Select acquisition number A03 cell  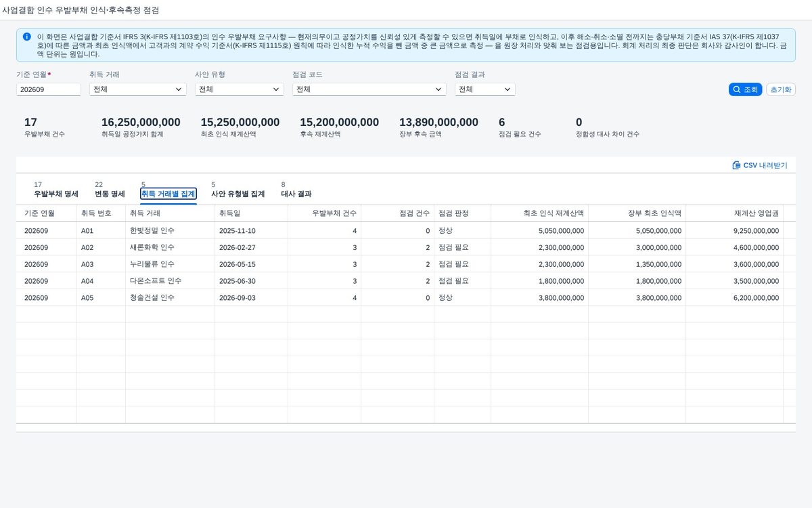pyautogui.click(x=101, y=264)
